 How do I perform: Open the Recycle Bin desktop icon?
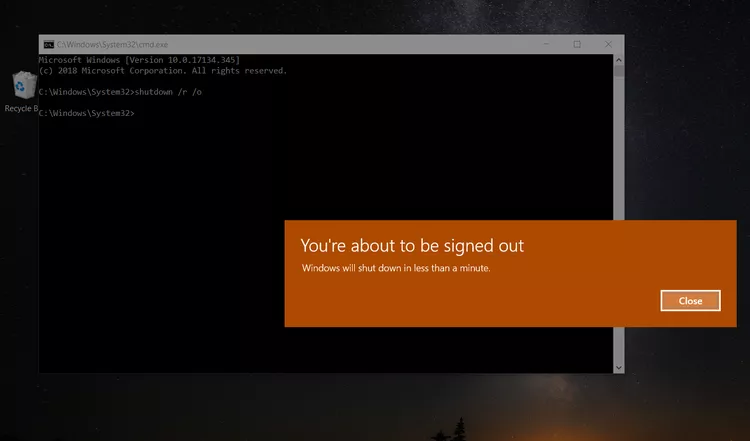pos(22,91)
